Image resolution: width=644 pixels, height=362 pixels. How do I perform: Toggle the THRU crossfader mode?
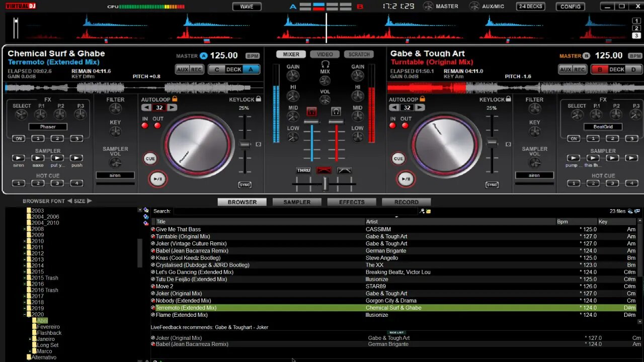tap(303, 170)
